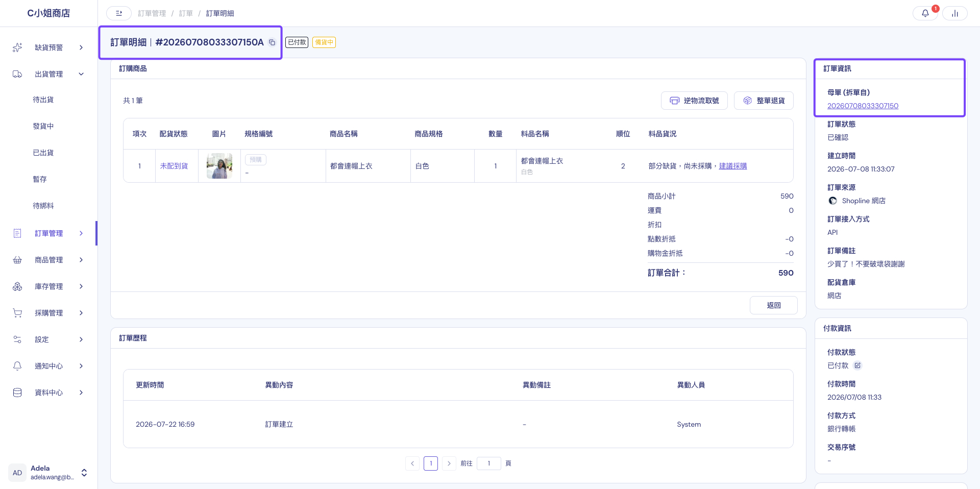
Task: Open parent order link 20260708033307150
Action: (x=863, y=106)
